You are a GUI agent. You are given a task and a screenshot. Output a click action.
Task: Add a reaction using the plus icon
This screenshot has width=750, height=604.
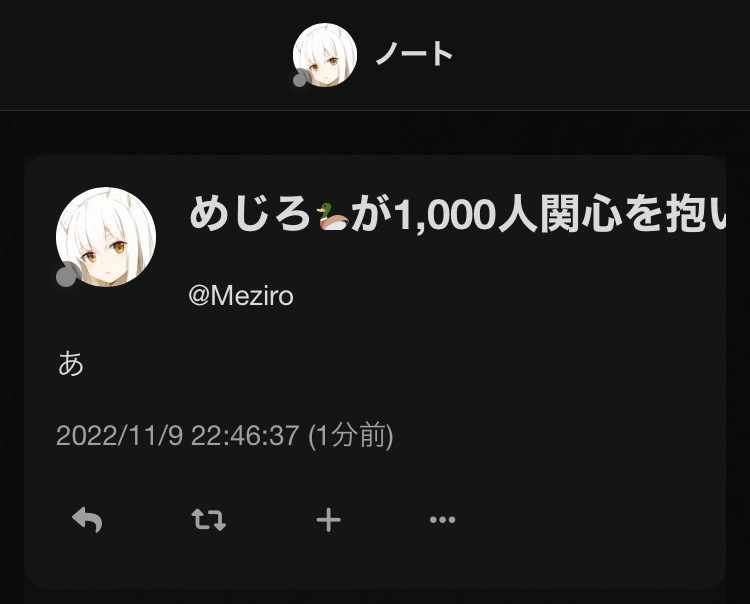(x=329, y=520)
